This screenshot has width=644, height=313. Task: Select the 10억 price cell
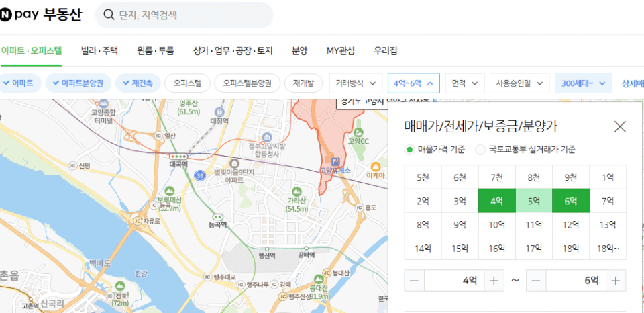[x=496, y=225]
